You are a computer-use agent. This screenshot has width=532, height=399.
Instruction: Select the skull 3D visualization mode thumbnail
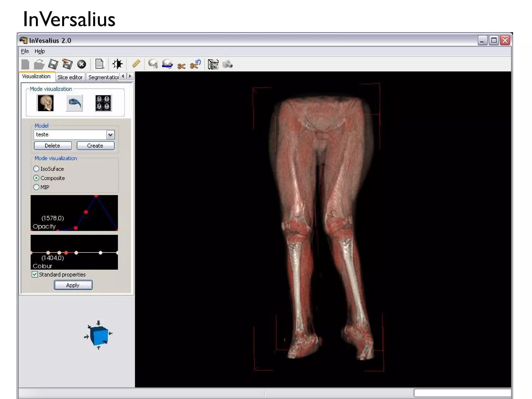click(x=45, y=103)
